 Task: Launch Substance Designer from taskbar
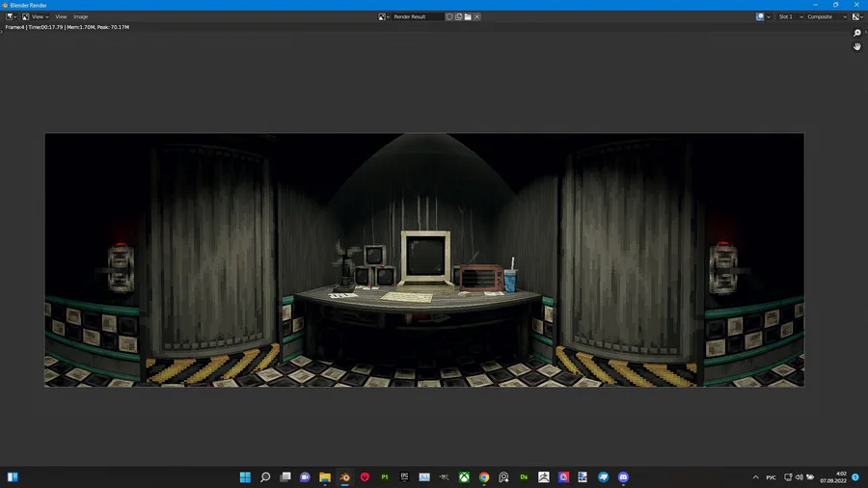[524, 477]
